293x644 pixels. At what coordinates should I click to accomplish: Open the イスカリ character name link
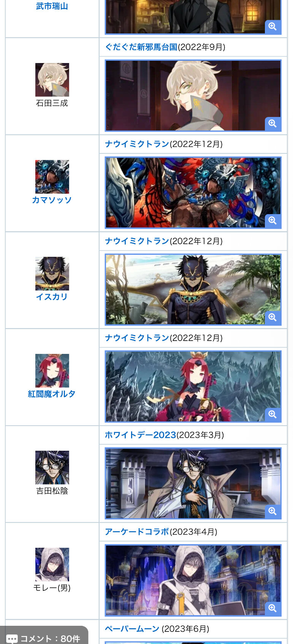[x=52, y=297]
